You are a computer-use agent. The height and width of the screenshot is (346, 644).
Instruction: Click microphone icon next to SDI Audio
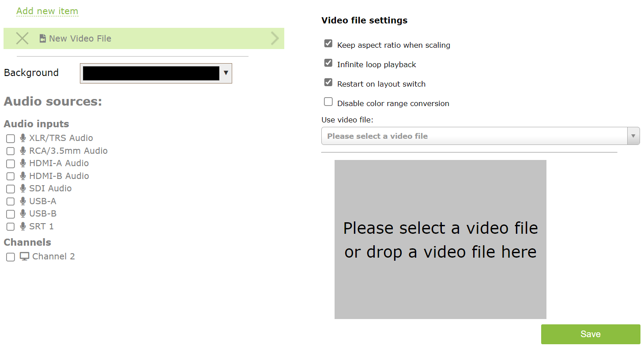23,188
